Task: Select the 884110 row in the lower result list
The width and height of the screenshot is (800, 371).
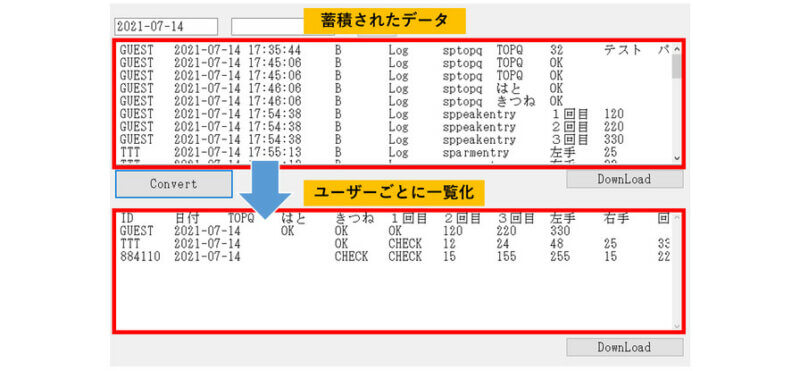Action: pos(393,257)
